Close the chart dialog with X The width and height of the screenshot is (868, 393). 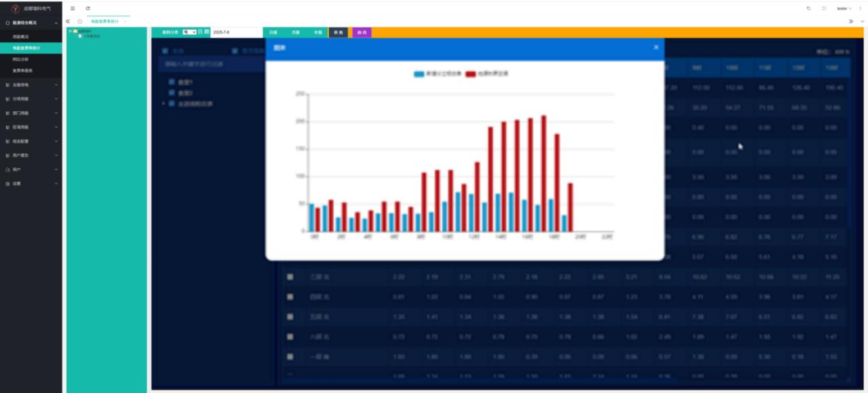point(656,47)
